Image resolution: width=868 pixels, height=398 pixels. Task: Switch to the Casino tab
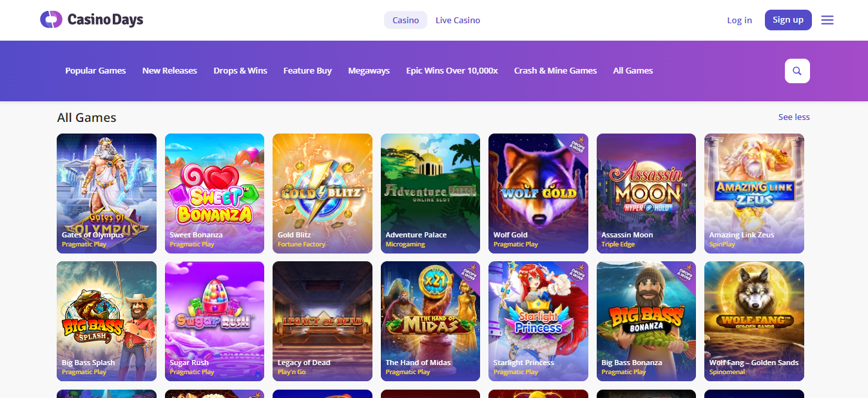tap(406, 20)
